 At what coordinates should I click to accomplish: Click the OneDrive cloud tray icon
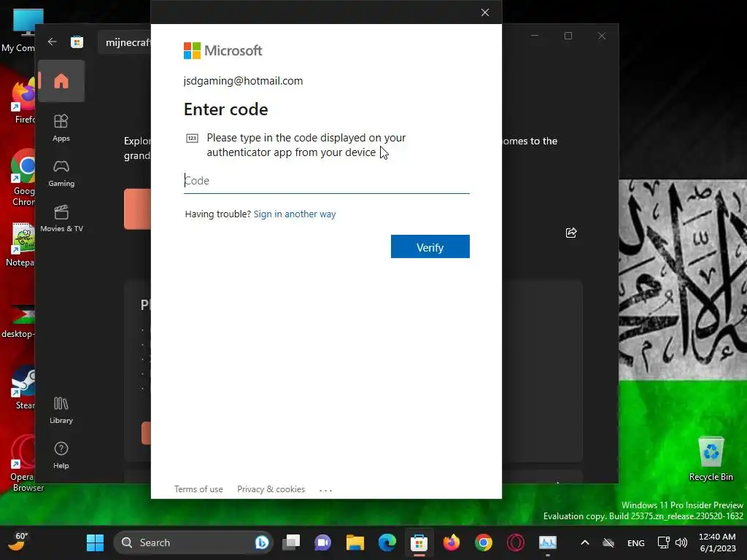point(608,542)
